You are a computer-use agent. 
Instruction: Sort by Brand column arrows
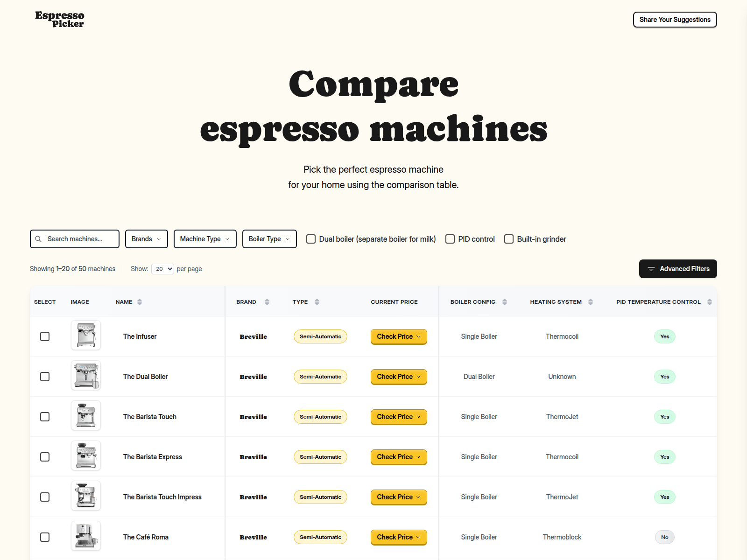[x=267, y=302]
